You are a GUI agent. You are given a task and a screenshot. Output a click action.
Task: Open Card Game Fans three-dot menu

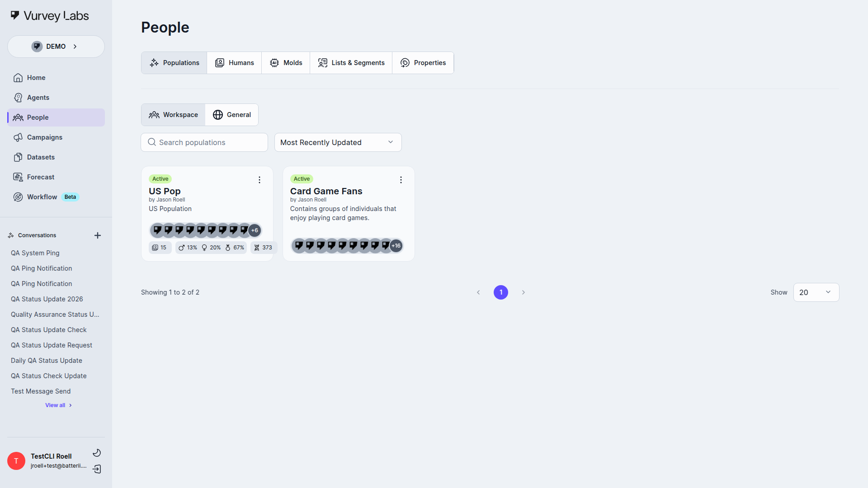[x=401, y=180]
